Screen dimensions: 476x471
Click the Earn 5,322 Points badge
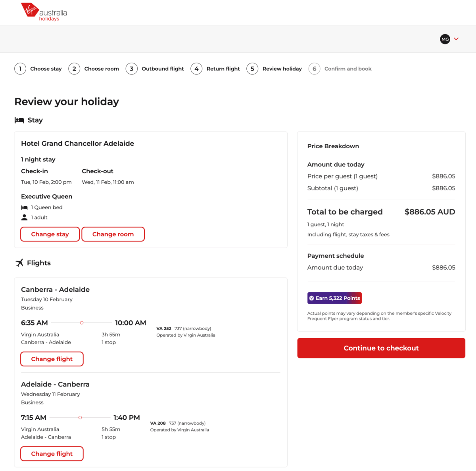(x=334, y=298)
